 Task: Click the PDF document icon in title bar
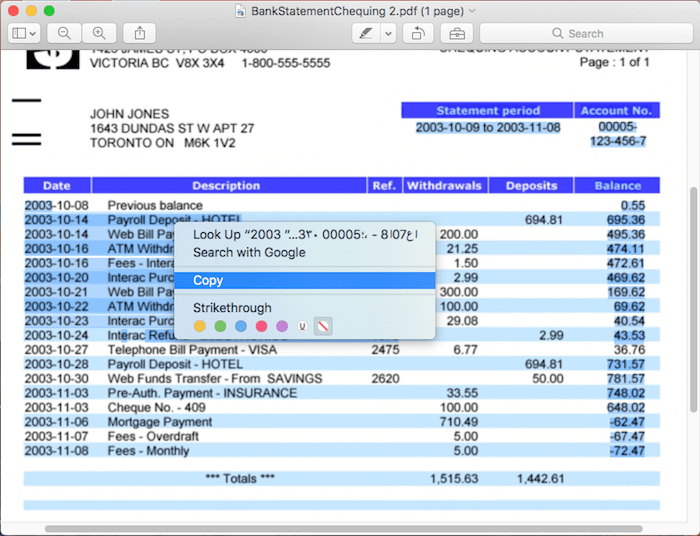click(x=241, y=10)
